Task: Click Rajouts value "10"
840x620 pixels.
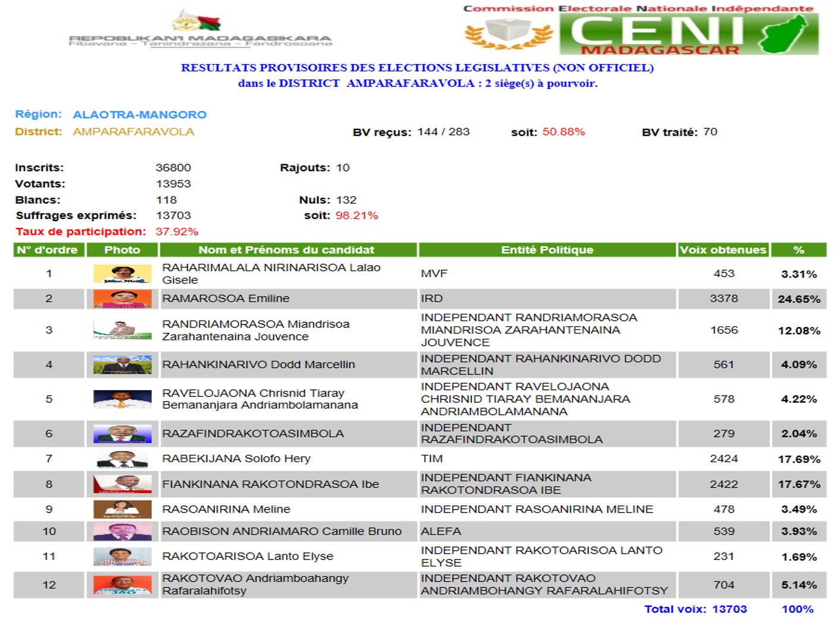Action: [343, 168]
